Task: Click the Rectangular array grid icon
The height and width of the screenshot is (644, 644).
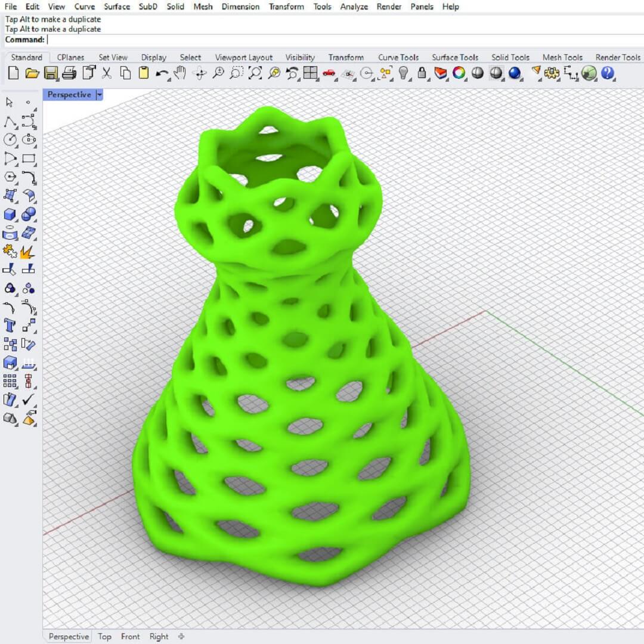Action: click(x=10, y=381)
